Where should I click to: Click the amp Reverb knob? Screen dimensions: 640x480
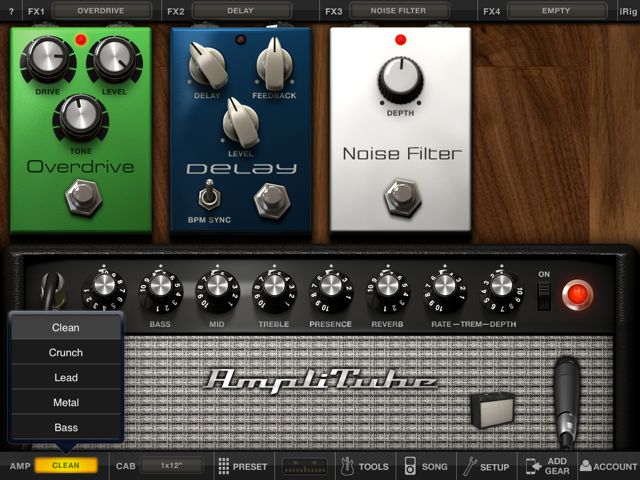[x=388, y=289]
